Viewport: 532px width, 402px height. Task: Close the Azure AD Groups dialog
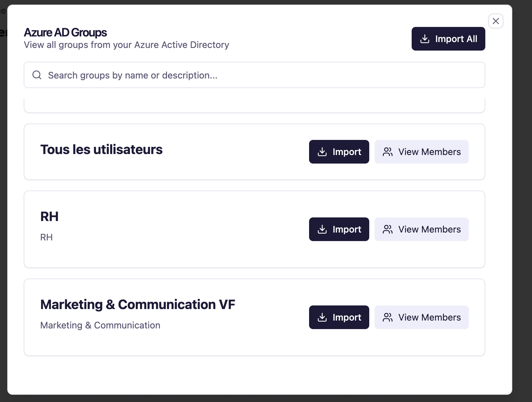[x=496, y=21]
